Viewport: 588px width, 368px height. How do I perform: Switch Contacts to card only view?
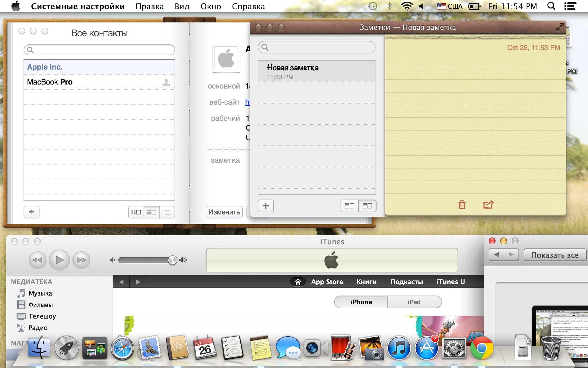click(x=167, y=212)
